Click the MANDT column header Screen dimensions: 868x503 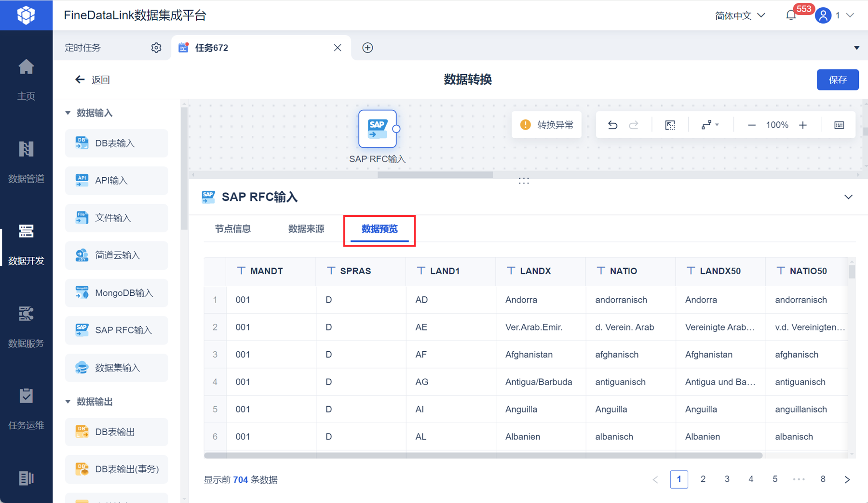(x=271, y=271)
